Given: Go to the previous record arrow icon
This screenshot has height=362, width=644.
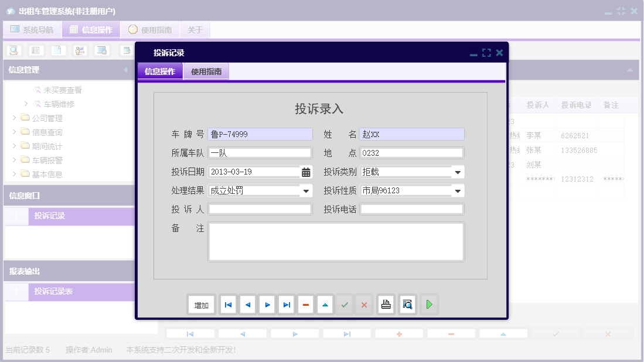Looking at the screenshot, I should pyautogui.click(x=247, y=304).
